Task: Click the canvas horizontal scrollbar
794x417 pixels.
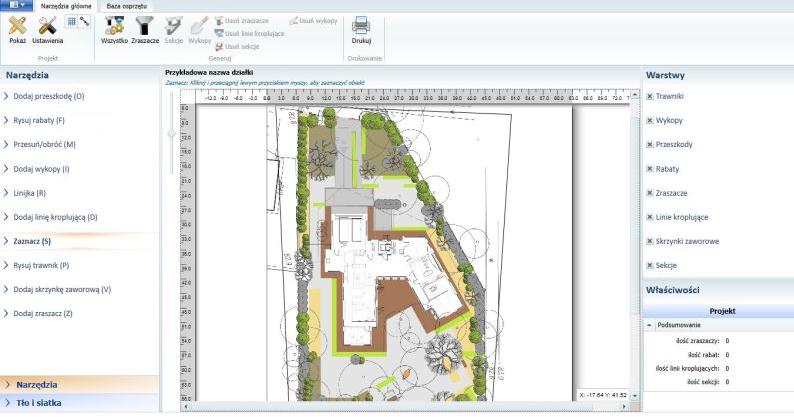Action: 406,406
